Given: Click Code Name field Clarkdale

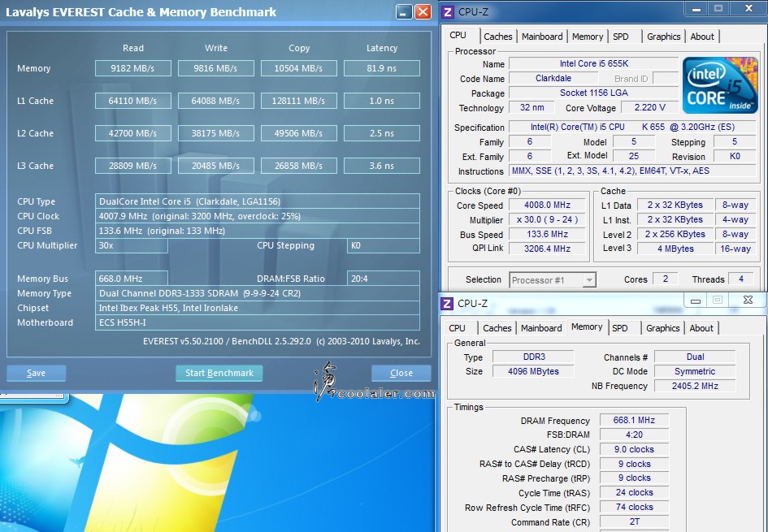Looking at the screenshot, I should click(x=553, y=78).
